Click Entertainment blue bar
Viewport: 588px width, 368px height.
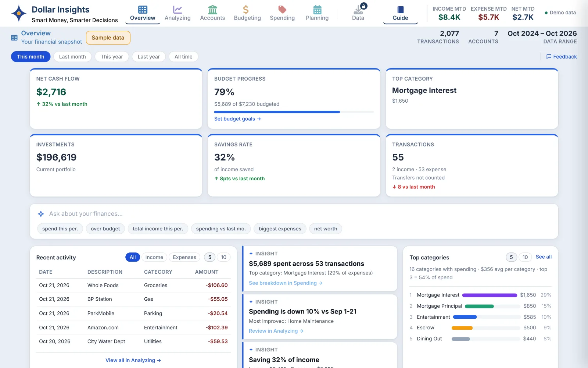[x=465, y=317]
